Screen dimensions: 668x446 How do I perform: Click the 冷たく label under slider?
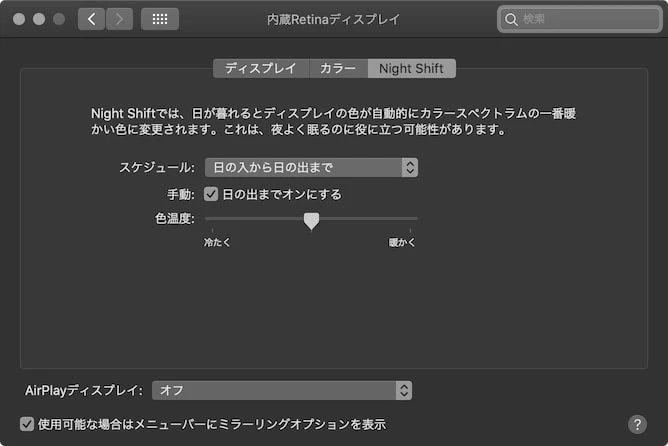pos(217,242)
